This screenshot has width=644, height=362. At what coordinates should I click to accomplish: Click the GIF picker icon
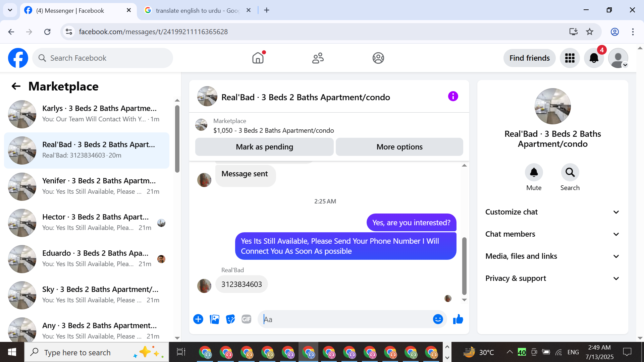[247, 319]
